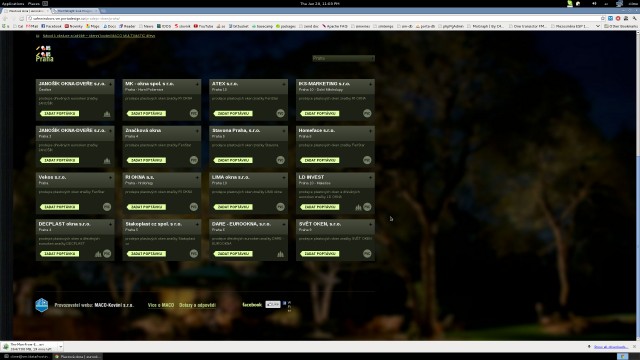The image size is (640, 360).
Task: Expand the DECPLAST okna card with plus
Action: (111, 224)
